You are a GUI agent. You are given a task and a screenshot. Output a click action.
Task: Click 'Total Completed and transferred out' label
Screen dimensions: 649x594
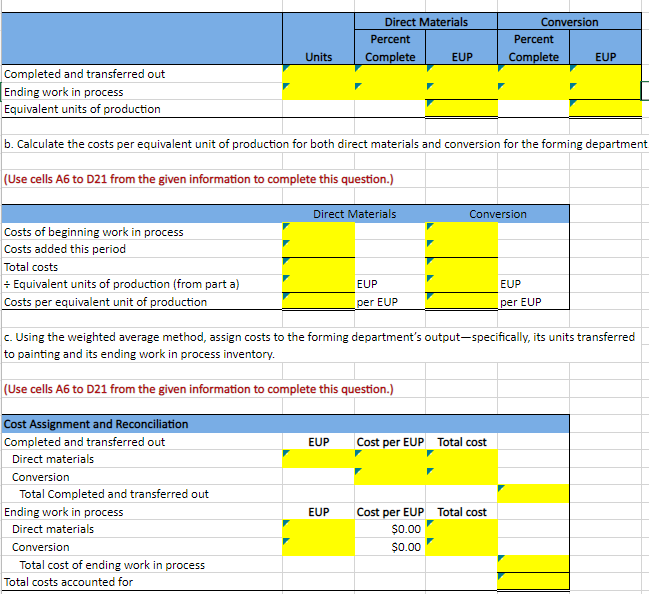(114, 494)
